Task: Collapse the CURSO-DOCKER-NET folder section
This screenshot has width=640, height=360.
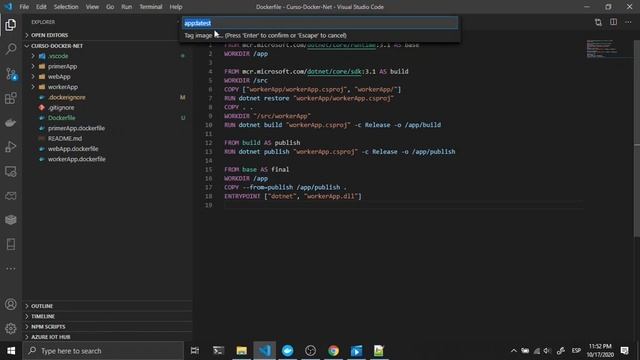Action: pyautogui.click(x=108, y=46)
